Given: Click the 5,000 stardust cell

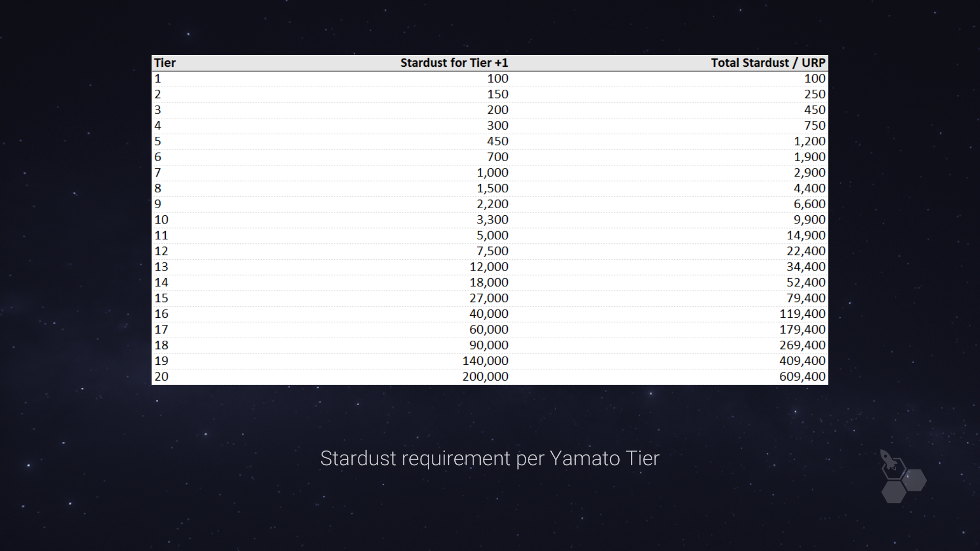Looking at the screenshot, I should [x=493, y=235].
